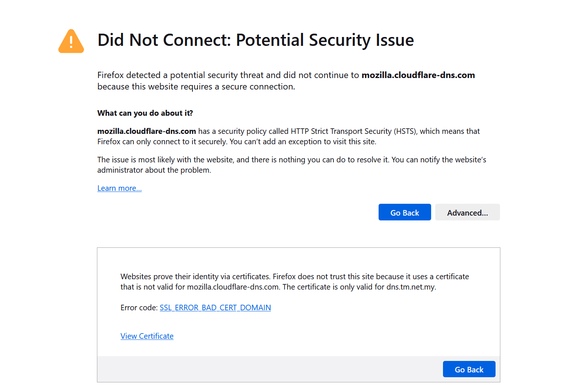Click the "What can you do about it?" subheading

[x=145, y=113]
